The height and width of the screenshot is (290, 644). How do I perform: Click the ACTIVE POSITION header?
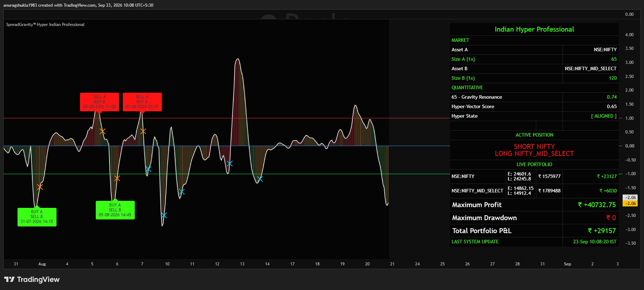coord(534,135)
